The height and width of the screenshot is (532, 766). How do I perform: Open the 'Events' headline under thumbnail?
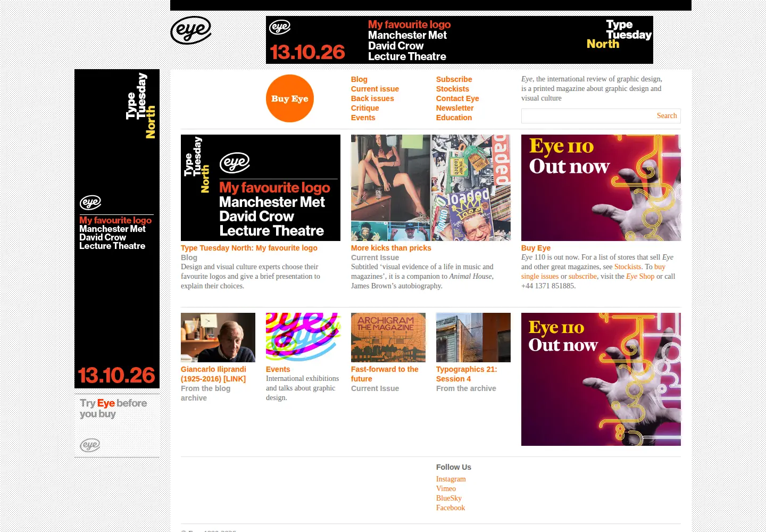tap(278, 369)
